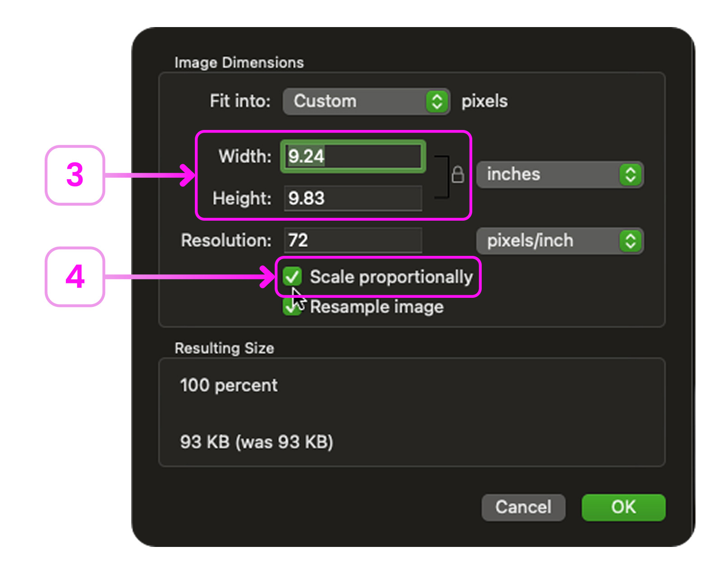This screenshot has width=728, height=574.
Task: Click the Resample image label text
Action: [x=377, y=307]
